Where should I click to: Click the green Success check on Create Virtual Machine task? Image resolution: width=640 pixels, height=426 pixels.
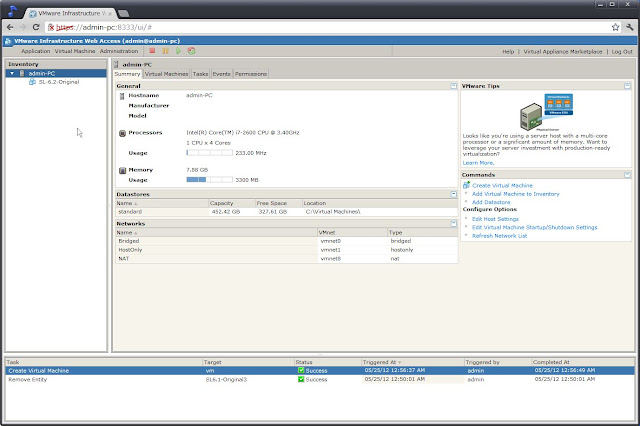301,370
